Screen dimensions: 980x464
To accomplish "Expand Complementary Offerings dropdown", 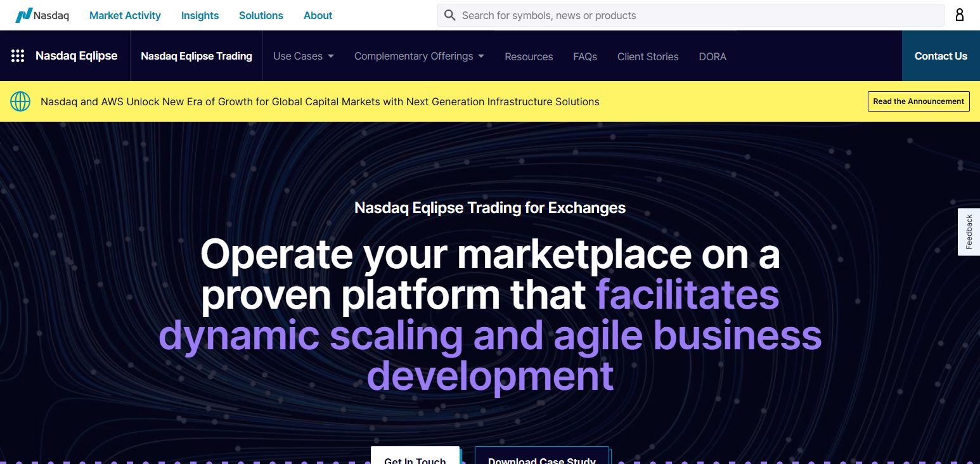I will (x=419, y=56).
